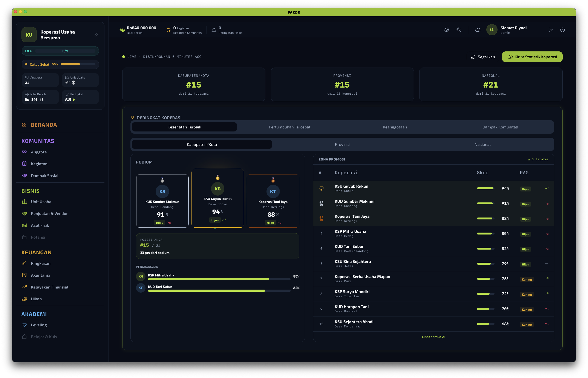The image size is (588, 378).
Task: Click the logout icon in top bar
Action: (x=550, y=30)
